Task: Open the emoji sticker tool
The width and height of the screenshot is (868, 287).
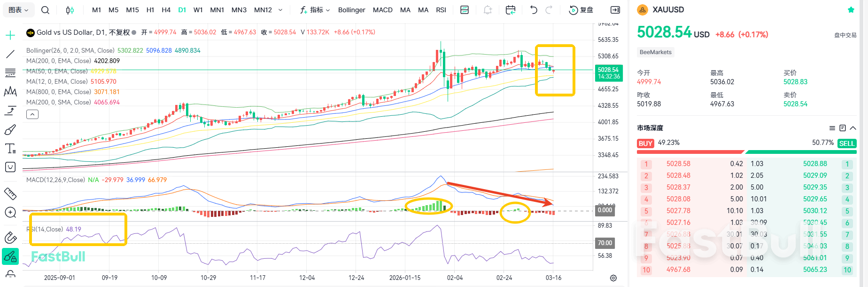Action: click(10, 167)
